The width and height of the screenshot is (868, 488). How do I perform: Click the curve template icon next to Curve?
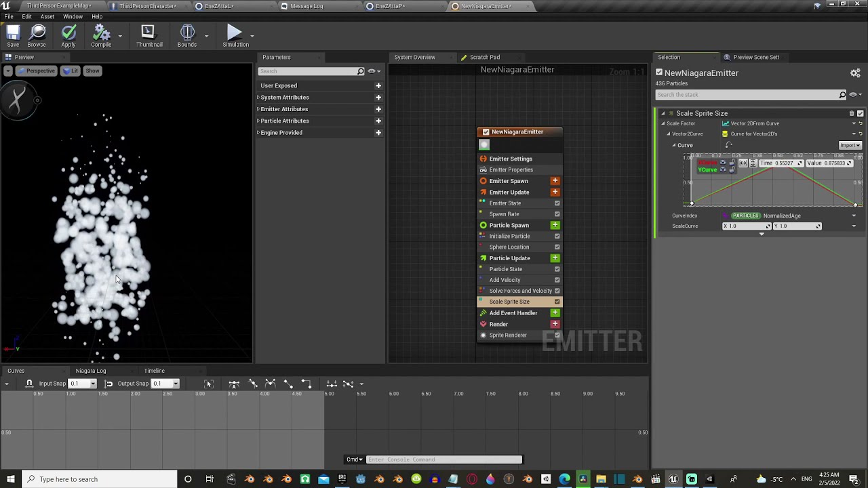point(728,145)
